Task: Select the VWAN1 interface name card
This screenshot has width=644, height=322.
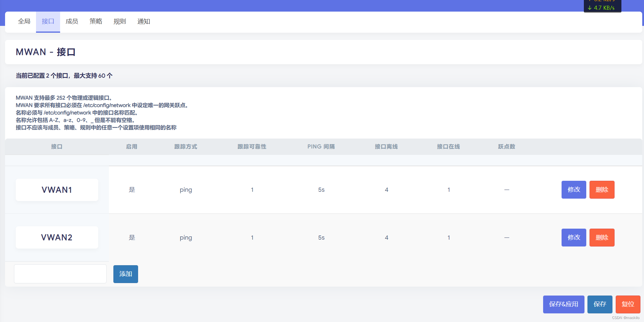Action: pyautogui.click(x=57, y=190)
